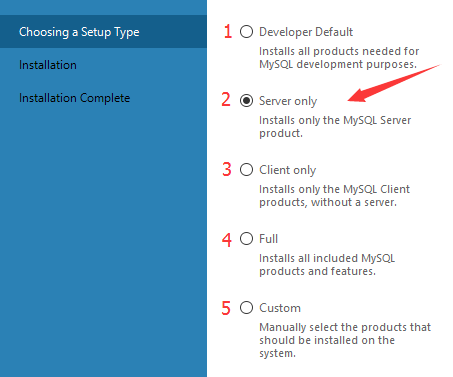
Task: Click description 'Installs only the MySQL Client'
Action: (x=334, y=189)
